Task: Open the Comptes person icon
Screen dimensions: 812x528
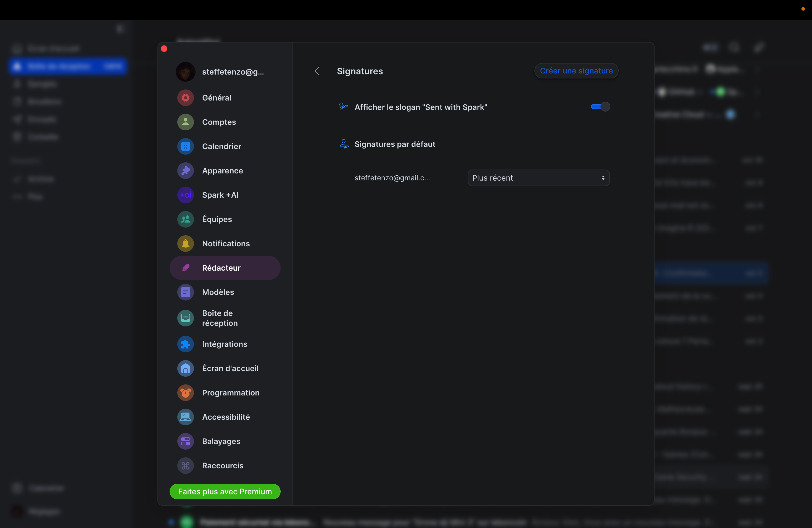Action: 185,122
